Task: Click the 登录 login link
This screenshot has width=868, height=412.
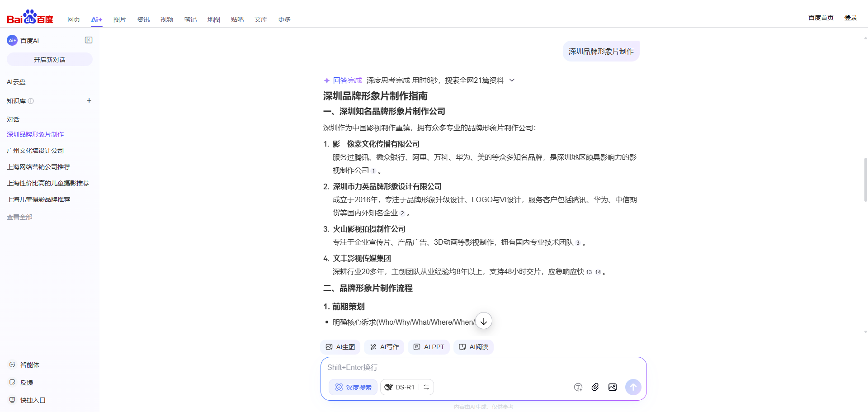Action: pos(850,18)
